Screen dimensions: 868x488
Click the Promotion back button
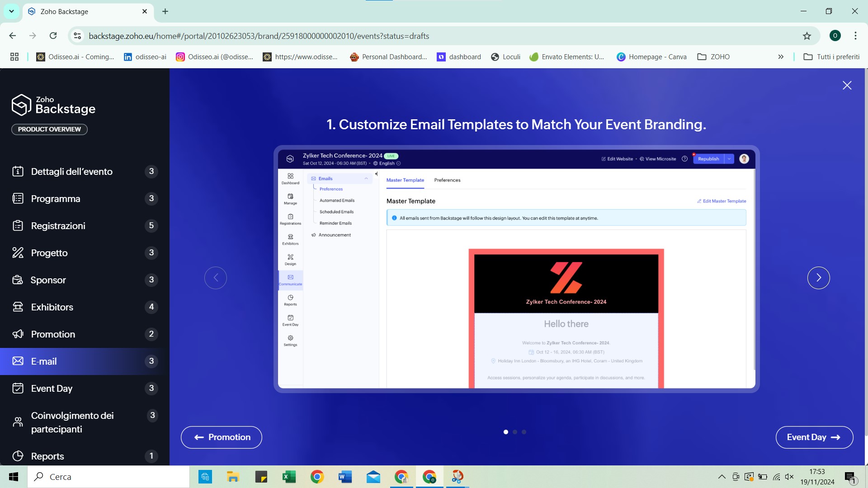click(x=222, y=437)
